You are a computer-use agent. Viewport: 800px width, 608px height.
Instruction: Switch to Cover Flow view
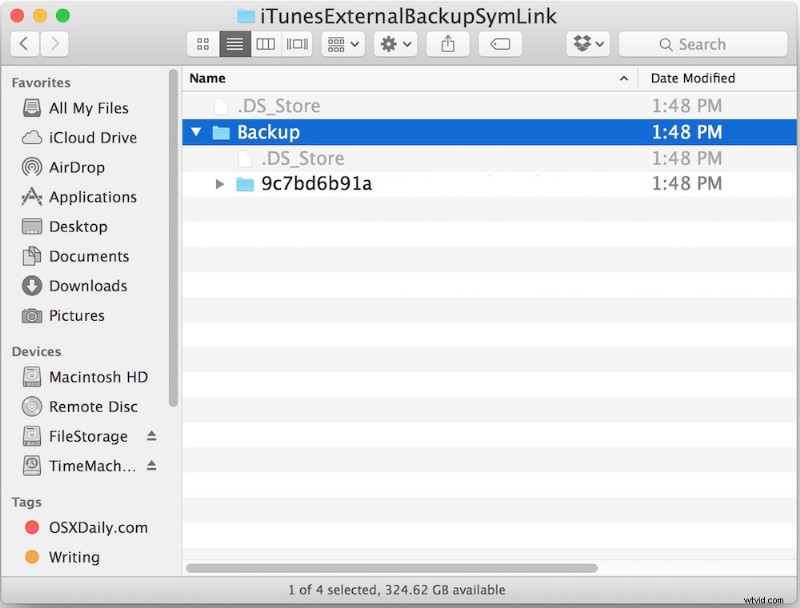point(295,43)
